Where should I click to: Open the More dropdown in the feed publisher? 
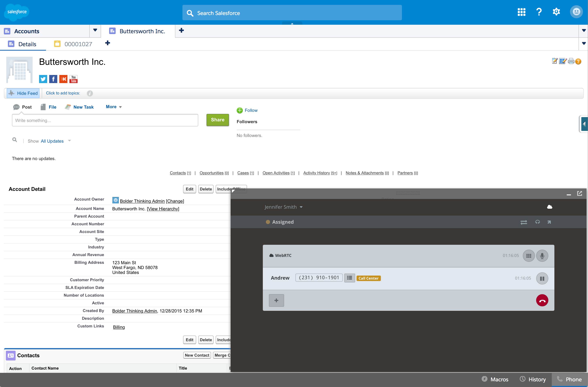114,107
